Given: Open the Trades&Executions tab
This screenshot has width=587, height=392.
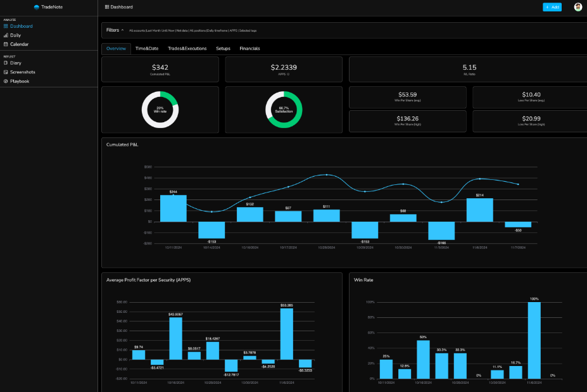Looking at the screenshot, I should click(187, 49).
